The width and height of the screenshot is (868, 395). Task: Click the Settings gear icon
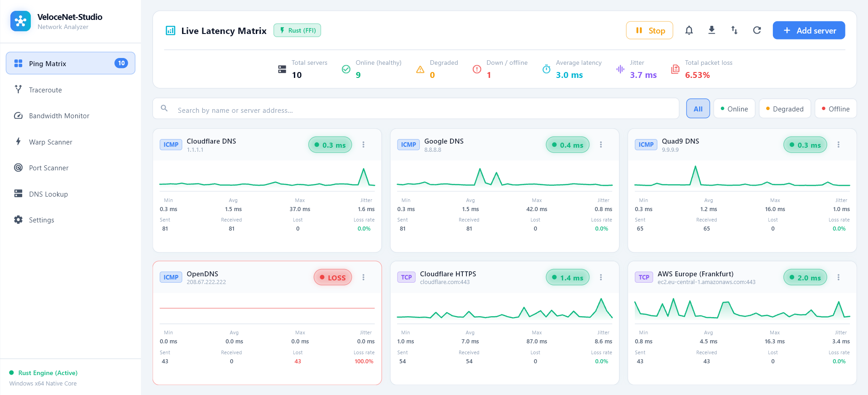(x=18, y=220)
